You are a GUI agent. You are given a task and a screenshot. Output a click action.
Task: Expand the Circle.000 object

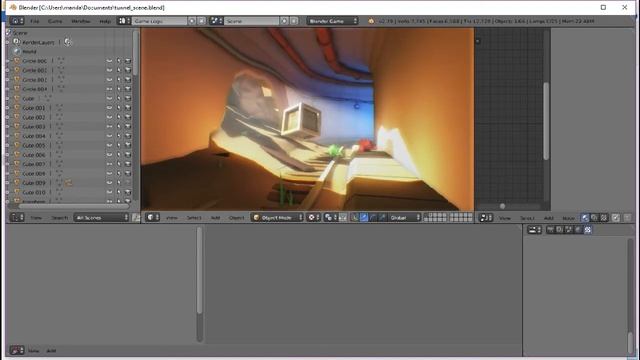(x=7, y=61)
